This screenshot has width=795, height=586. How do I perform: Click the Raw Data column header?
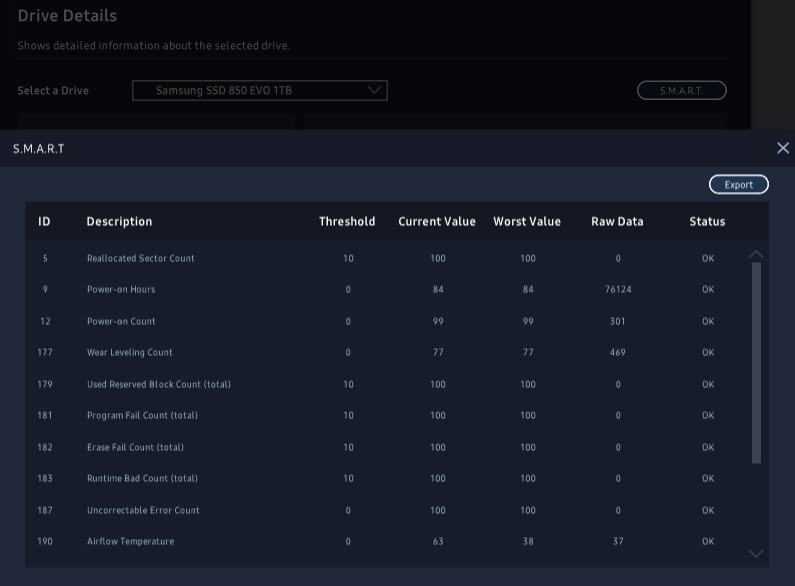[617, 222]
